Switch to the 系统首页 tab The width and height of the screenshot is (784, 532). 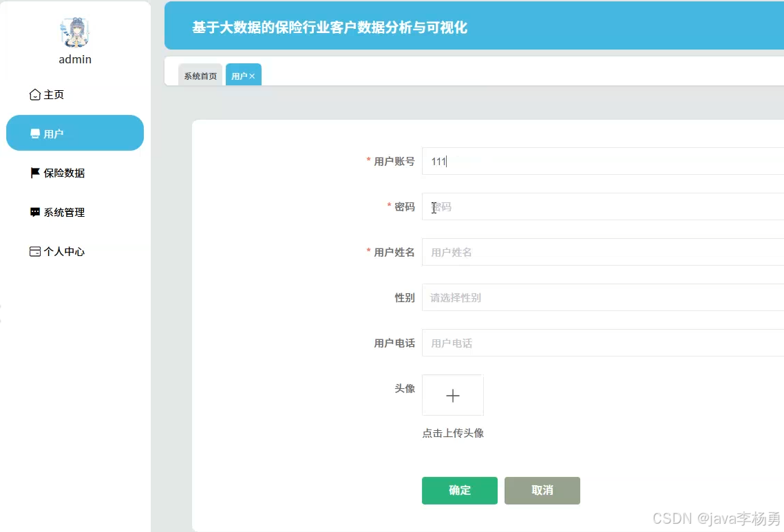[x=200, y=76]
